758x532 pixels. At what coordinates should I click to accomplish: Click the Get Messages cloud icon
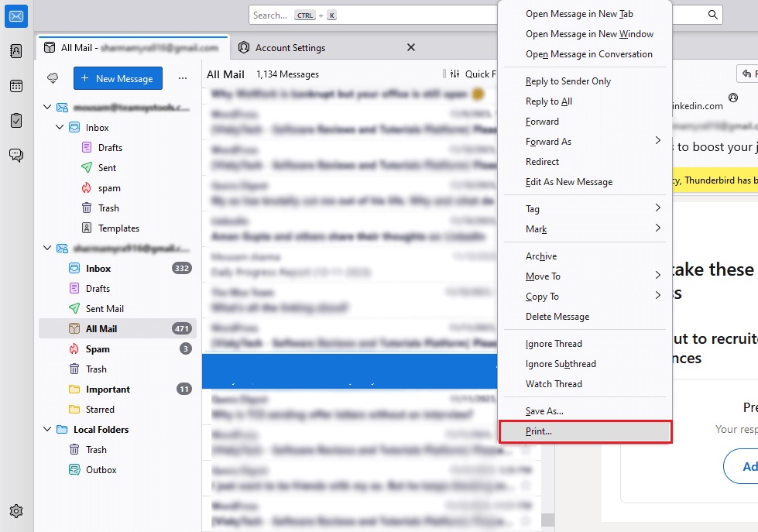(53, 78)
